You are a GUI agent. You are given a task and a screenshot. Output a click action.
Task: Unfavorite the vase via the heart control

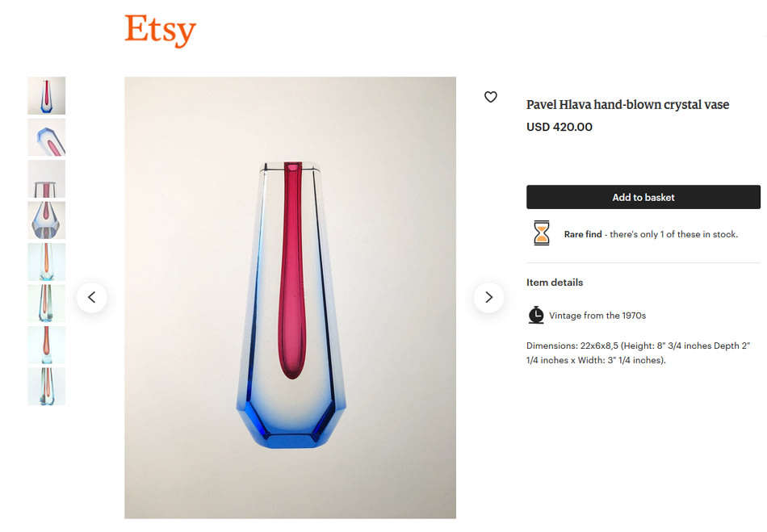click(x=490, y=97)
